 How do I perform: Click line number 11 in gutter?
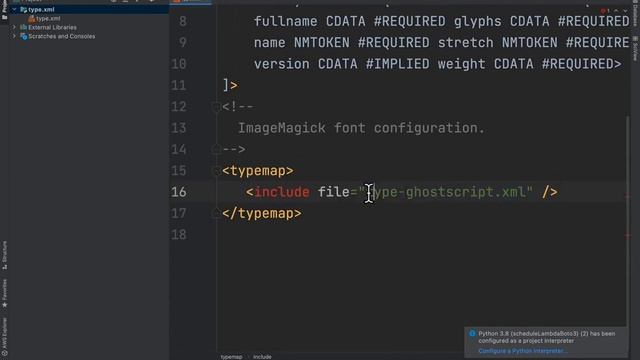click(179, 85)
